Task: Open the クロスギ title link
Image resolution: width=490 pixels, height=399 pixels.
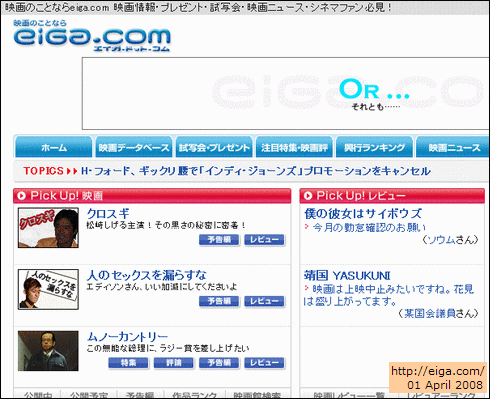Action: pyautogui.click(x=108, y=214)
